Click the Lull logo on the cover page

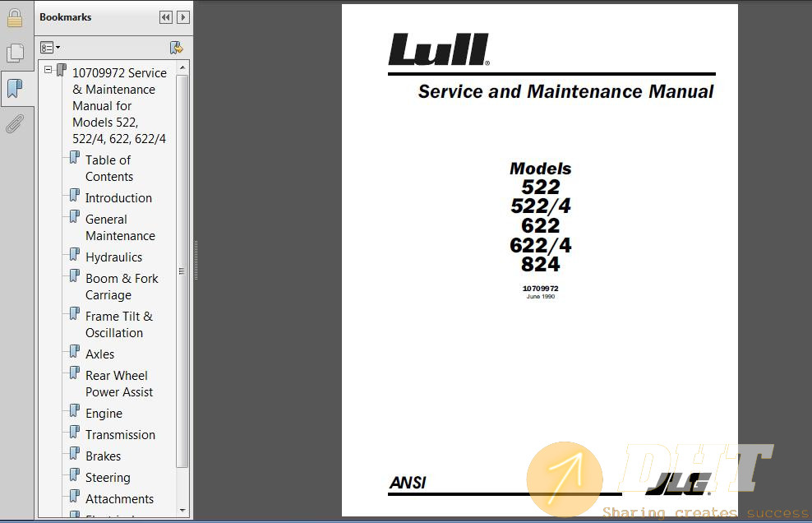[439, 50]
